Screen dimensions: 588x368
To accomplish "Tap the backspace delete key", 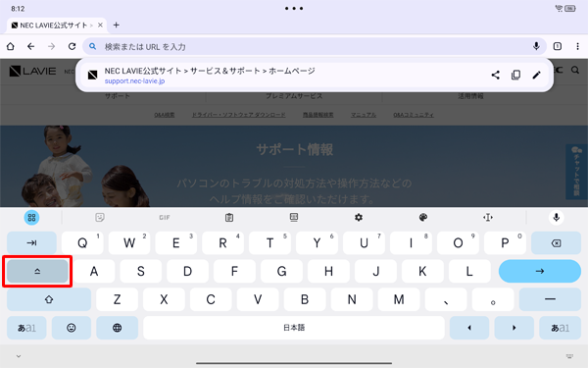I will pos(556,243).
